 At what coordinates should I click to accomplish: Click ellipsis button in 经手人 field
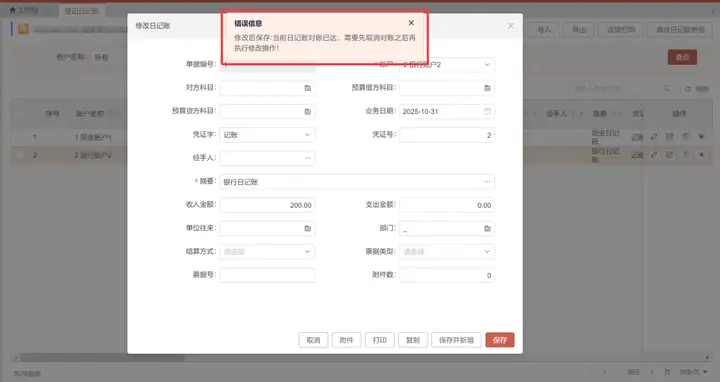(308, 158)
